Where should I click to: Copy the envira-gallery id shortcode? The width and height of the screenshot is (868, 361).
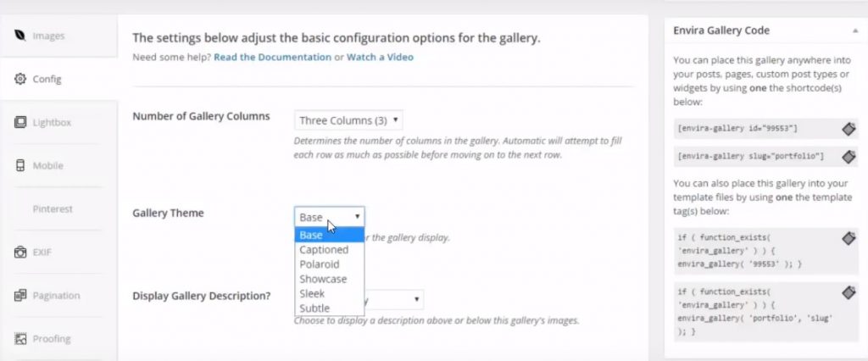(x=849, y=129)
